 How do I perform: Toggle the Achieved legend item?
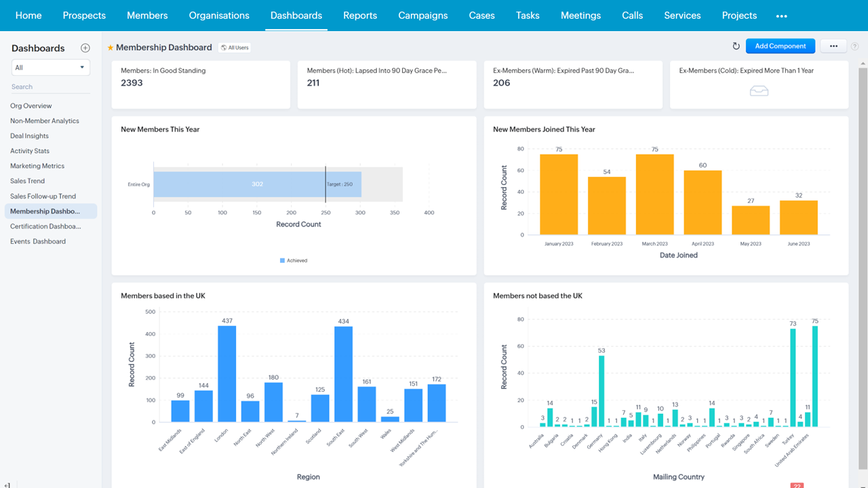(293, 260)
